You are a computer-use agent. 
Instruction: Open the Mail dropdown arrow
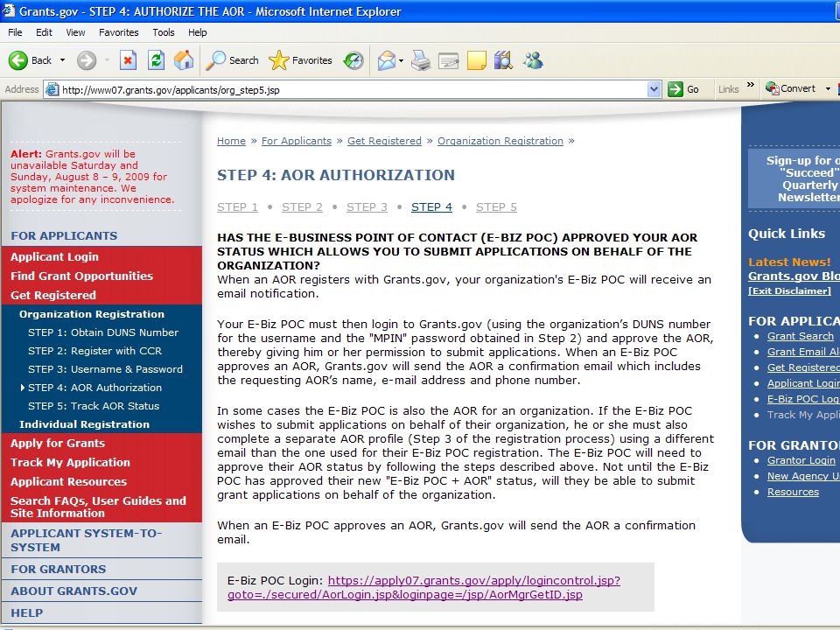[402, 60]
